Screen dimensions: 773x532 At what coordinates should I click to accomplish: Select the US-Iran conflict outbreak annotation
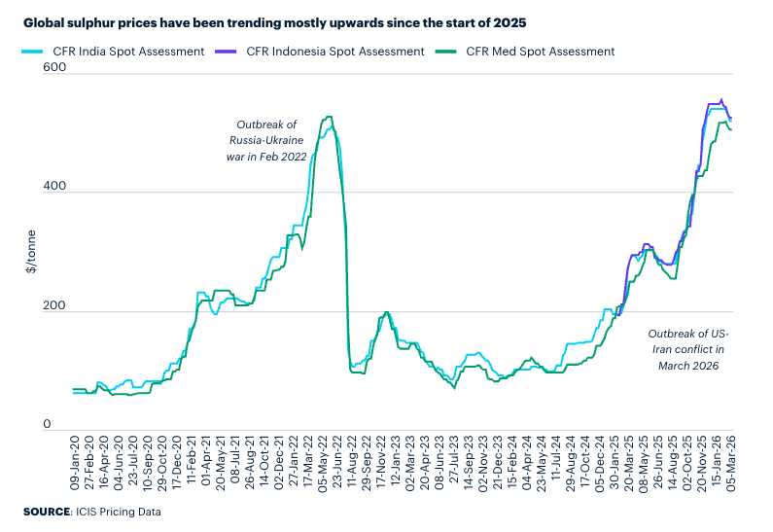686,349
